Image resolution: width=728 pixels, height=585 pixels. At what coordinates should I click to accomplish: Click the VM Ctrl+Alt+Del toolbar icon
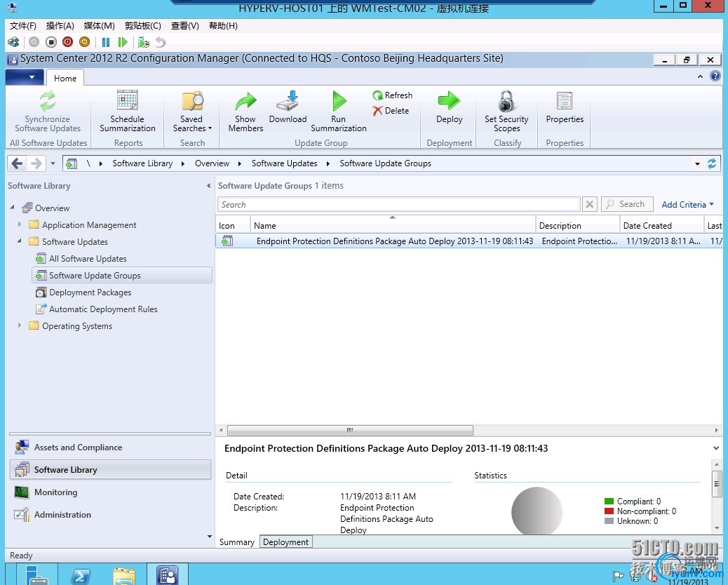tap(13, 42)
